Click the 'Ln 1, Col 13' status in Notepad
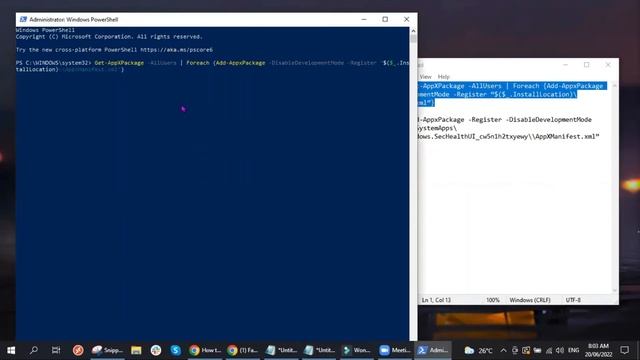 (x=436, y=300)
